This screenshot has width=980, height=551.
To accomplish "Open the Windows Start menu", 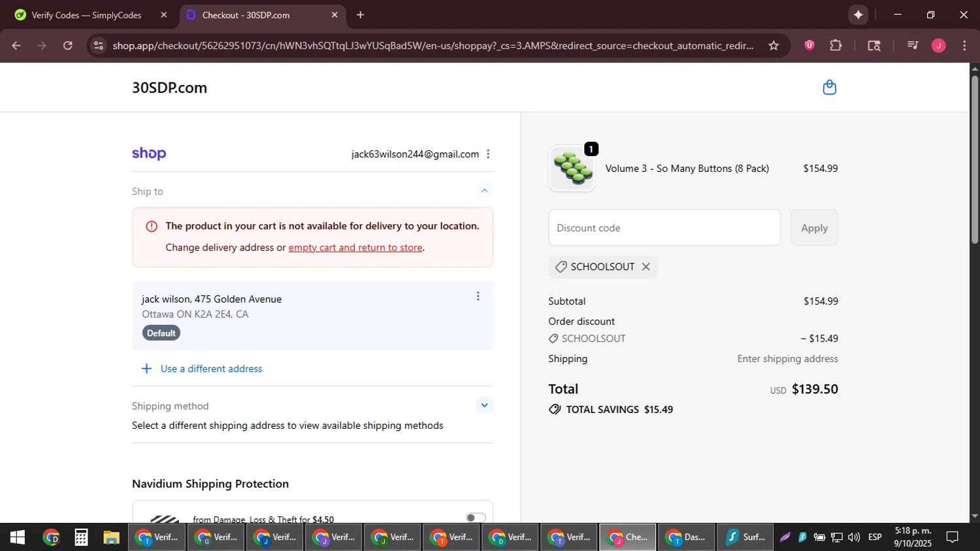I will 18,537.
